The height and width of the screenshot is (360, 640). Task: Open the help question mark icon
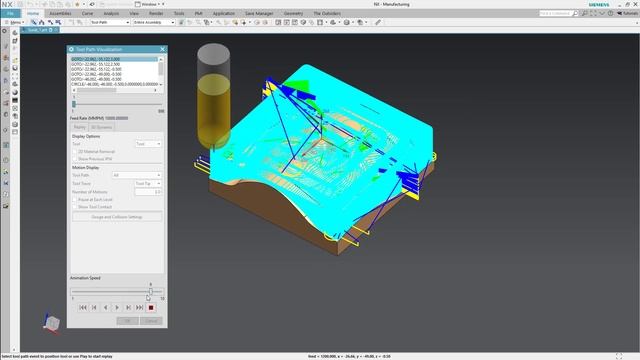click(x=610, y=13)
